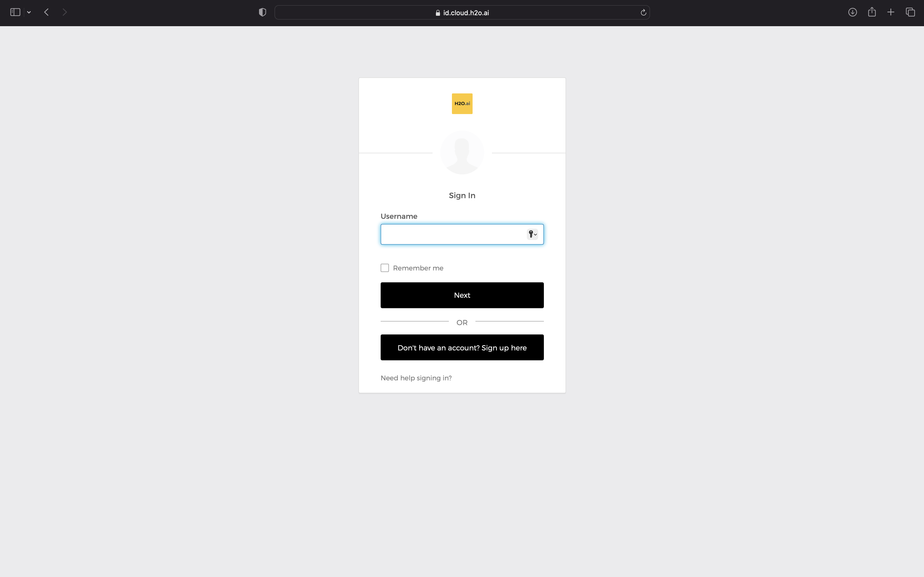This screenshot has width=924, height=577.
Task: Click the password autofill key icon
Action: click(532, 234)
